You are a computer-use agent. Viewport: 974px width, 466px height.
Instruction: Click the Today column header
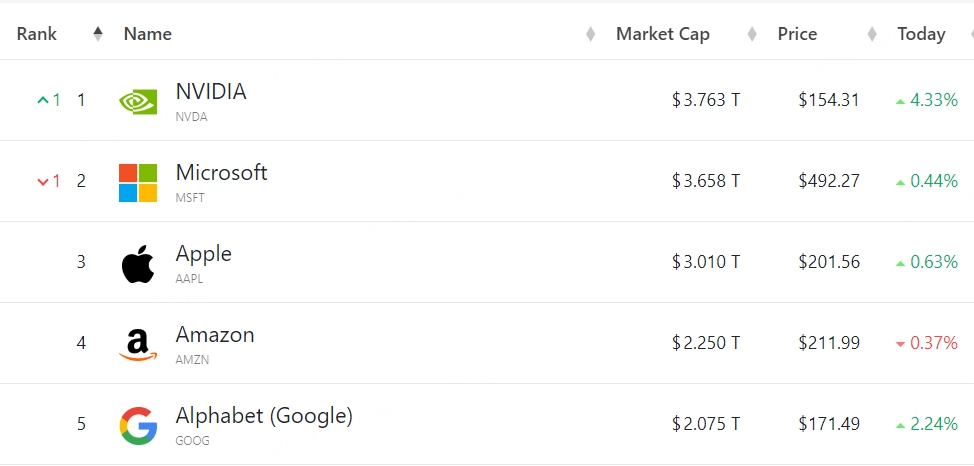coord(921,34)
